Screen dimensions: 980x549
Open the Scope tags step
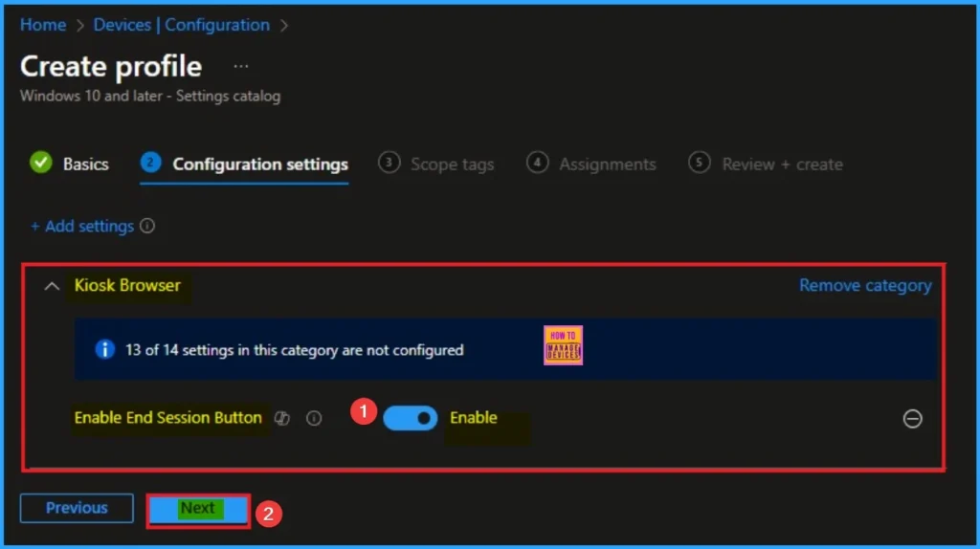pyautogui.click(x=452, y=165)
